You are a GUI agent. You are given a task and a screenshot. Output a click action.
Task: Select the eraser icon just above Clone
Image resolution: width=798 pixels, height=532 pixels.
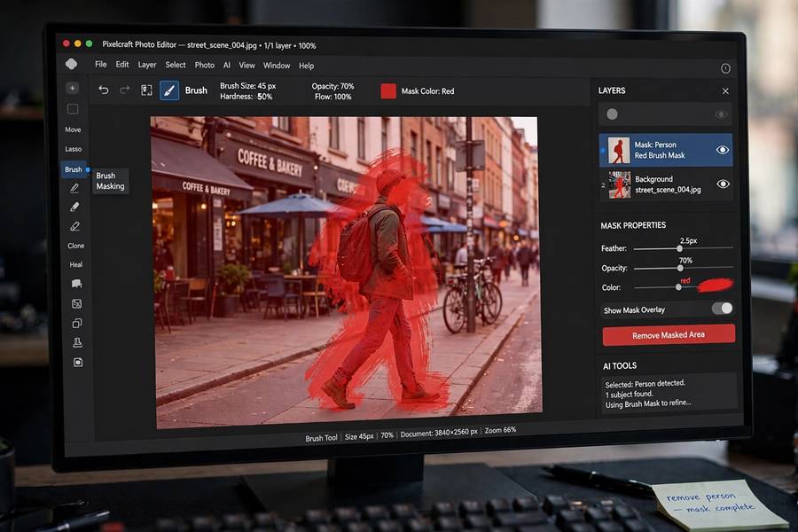click(74, 226)
